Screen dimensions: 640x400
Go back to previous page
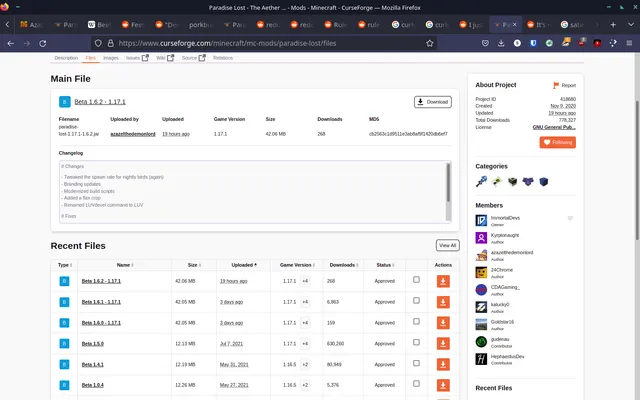click(x=11, y=43)
